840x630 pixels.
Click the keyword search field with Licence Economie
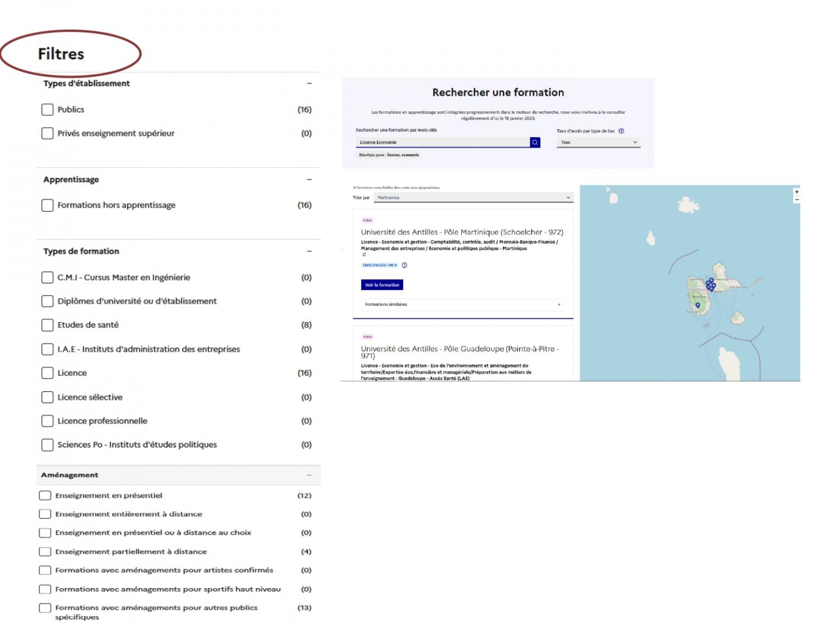[x=443, y=142]
